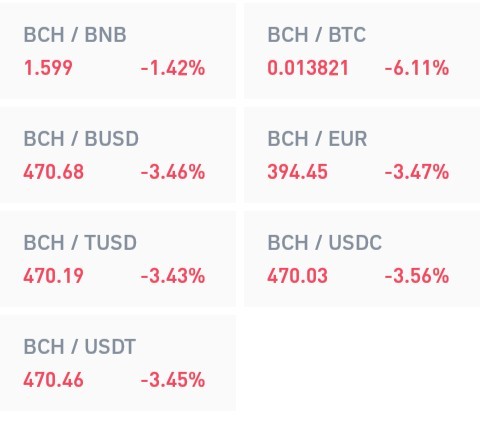The width and height of the screenshot is (480, 430).
Task: Open the BCH / BNB trading pair card
Action: 118,51
